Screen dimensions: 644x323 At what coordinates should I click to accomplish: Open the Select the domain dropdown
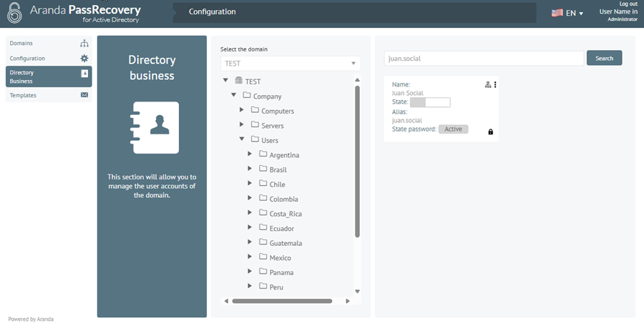point(291,63)
